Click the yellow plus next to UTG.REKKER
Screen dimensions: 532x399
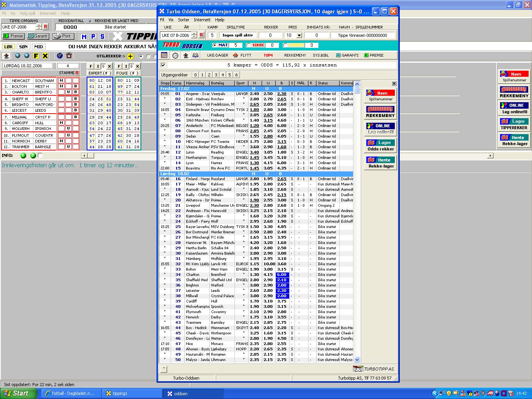coord(130,56)
